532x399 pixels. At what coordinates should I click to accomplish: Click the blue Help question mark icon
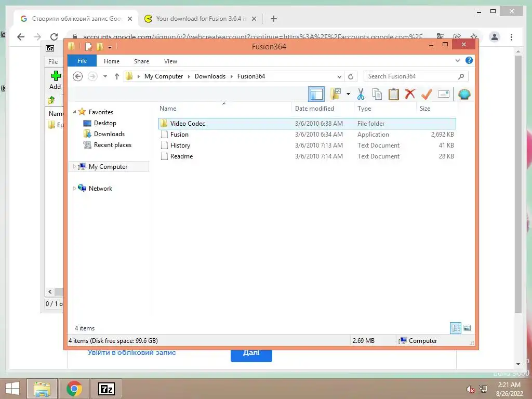[469, 60]
